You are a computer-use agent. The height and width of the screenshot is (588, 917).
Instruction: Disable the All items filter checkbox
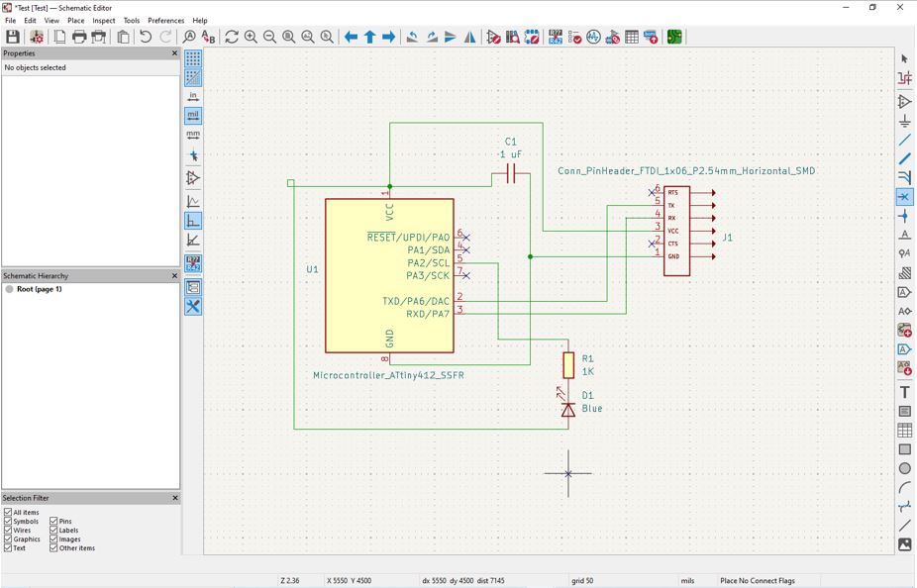(x=8, y=513)
